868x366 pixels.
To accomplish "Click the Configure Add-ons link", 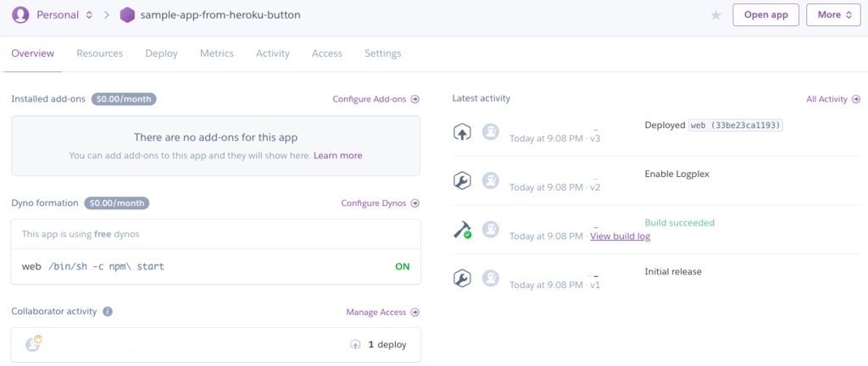I will coord(376,99).
